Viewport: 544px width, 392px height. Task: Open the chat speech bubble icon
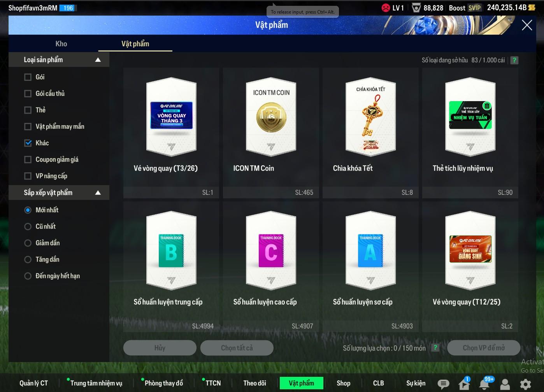(x=443, y=384)
